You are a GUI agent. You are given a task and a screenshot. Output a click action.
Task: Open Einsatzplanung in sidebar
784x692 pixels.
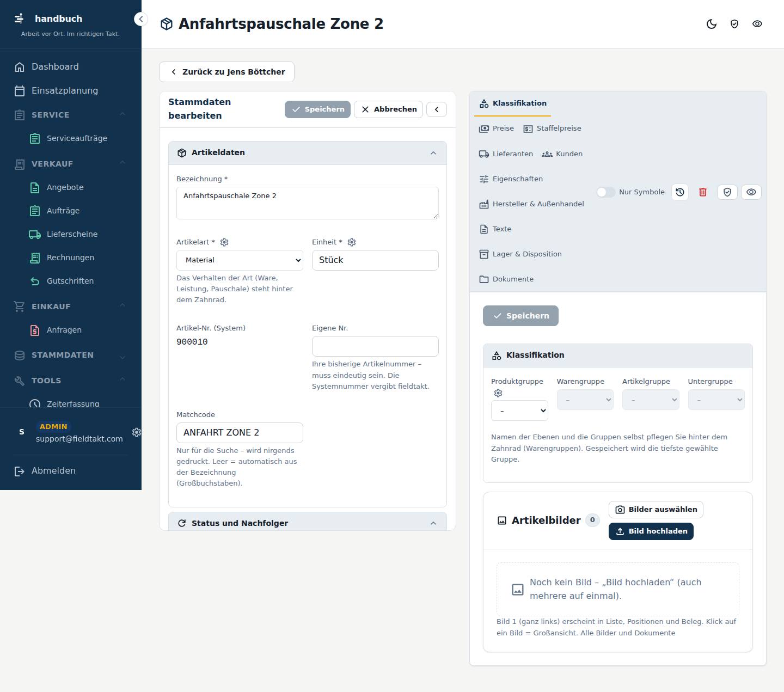(x=71, y=91)
